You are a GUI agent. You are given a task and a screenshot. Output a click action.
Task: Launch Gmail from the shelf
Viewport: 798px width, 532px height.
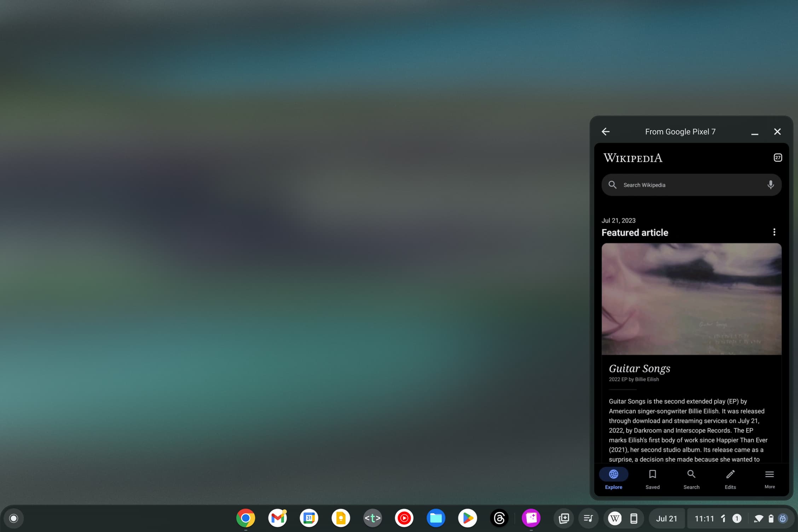pyautogui.click(x=278, y=518)
